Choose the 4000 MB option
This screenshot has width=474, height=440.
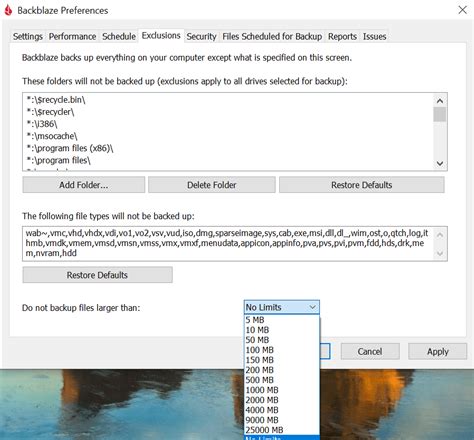(282, 410)
